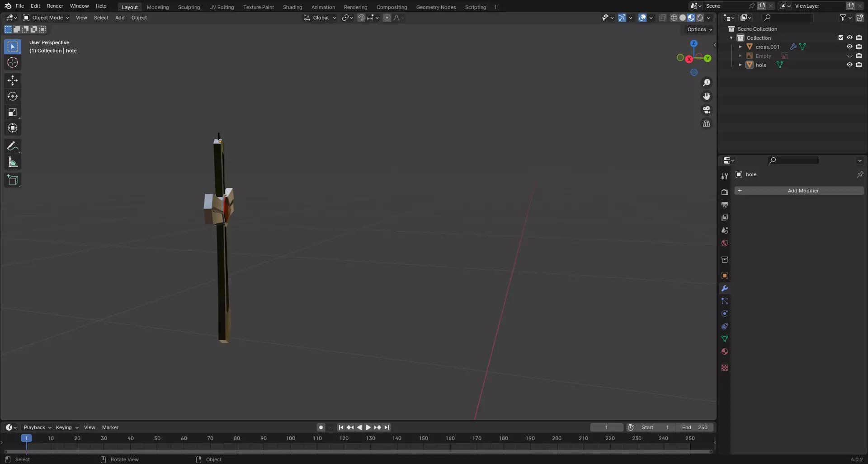Open the Output properties tab
868x464 pixels.
coord(725,205)
